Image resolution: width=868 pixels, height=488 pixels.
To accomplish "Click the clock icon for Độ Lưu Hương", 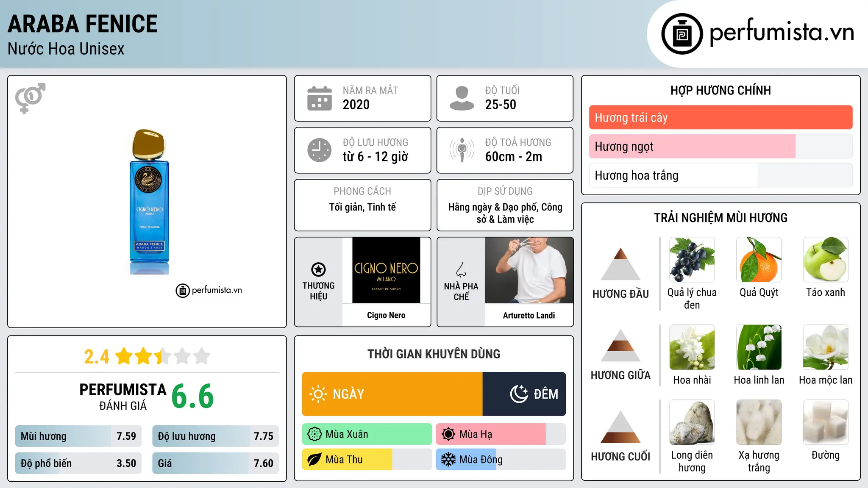I will point(320,150).
